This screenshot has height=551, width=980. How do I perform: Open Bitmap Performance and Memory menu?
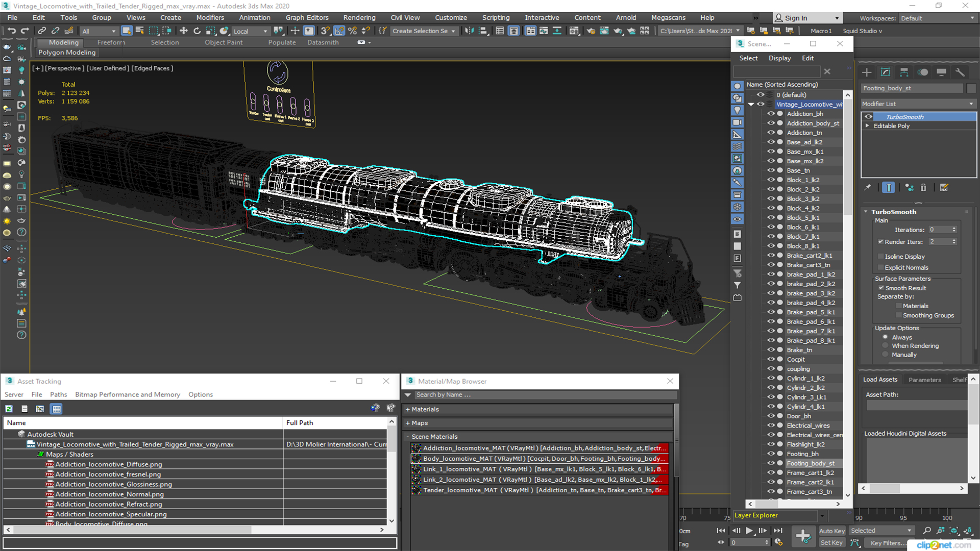(x=128, y=394)
